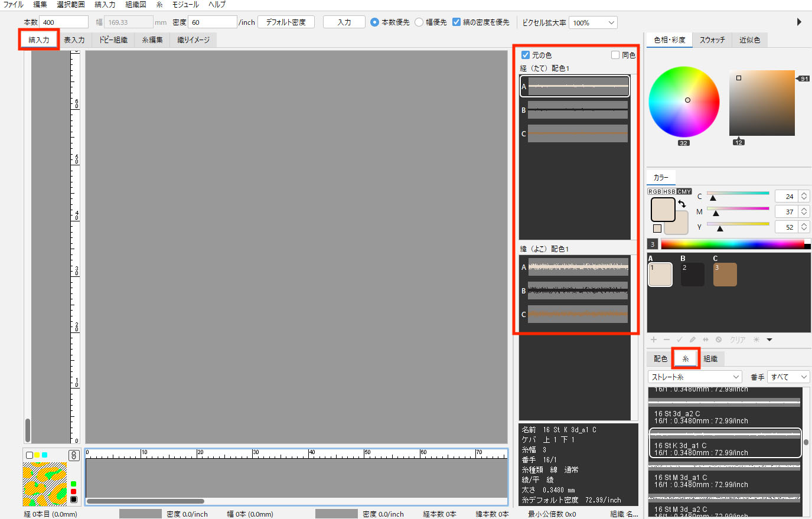This screenshot has height=519, width=812.
Task: Click the swap colors arrow icon
Action: pyautogui.click(x=682, y=204)
